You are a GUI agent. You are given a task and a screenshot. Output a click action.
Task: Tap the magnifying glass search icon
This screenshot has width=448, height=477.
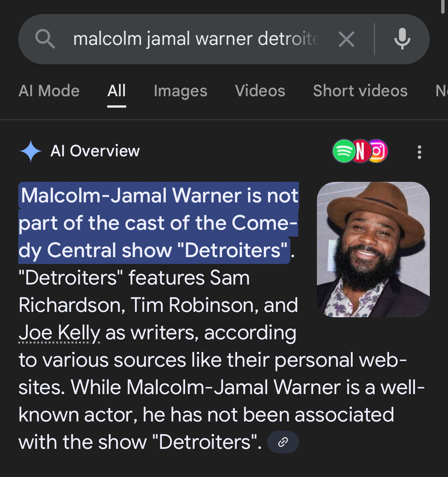click(x=45, y=39)
